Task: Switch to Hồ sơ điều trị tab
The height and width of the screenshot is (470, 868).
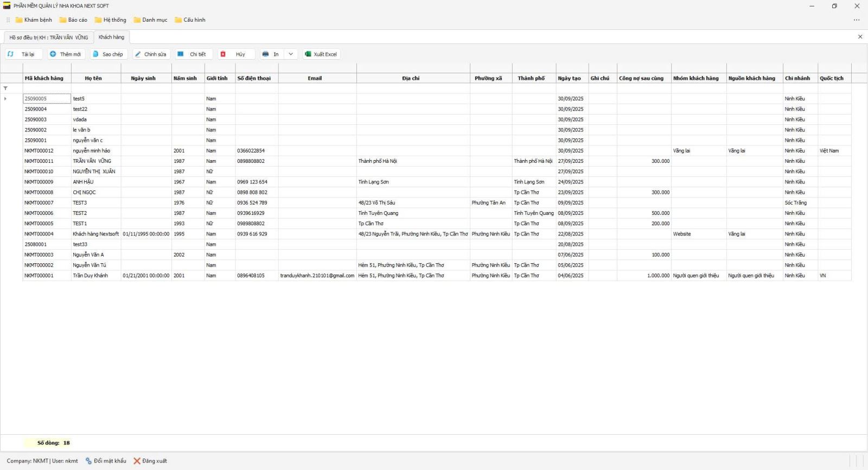Action: (x=48, y=37)
